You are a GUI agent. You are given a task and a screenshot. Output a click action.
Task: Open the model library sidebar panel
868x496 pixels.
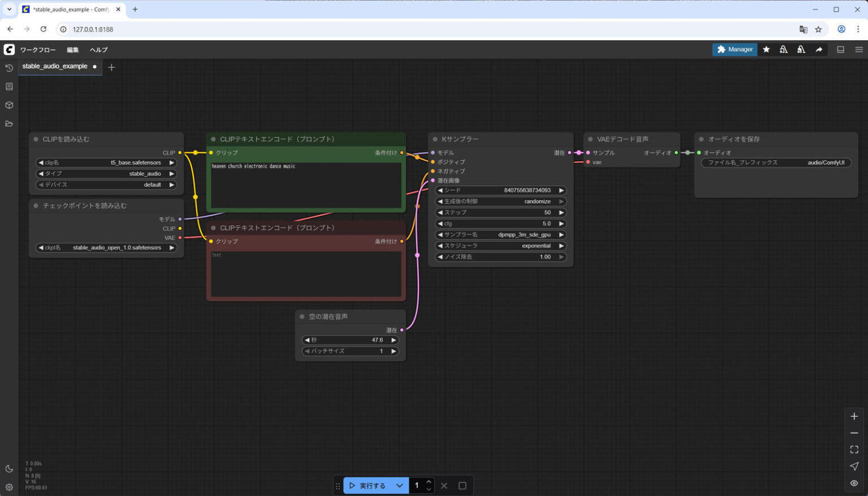pyautogui.click(x=8, y=105)
